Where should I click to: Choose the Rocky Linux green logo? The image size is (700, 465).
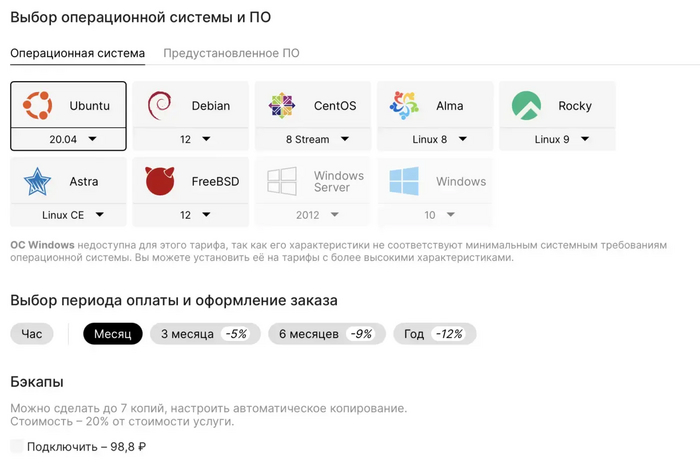click(x=526, y=105)
